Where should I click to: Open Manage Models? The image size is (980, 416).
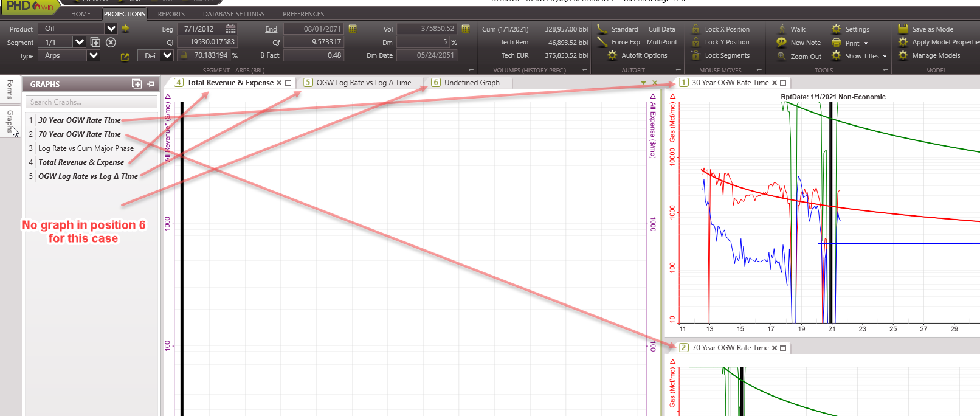pyautogui.click(x=929, y=55)
